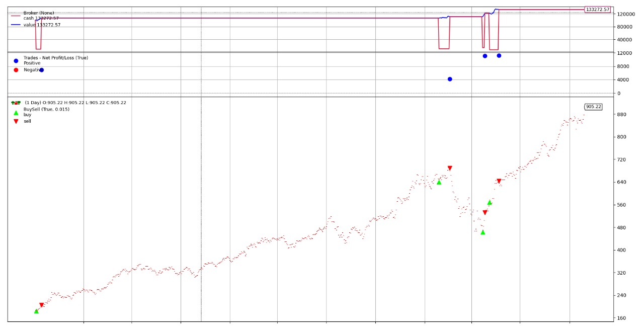Click the blue Positive trades legend dot
The image size is (644, 333).
coord(16,61)
